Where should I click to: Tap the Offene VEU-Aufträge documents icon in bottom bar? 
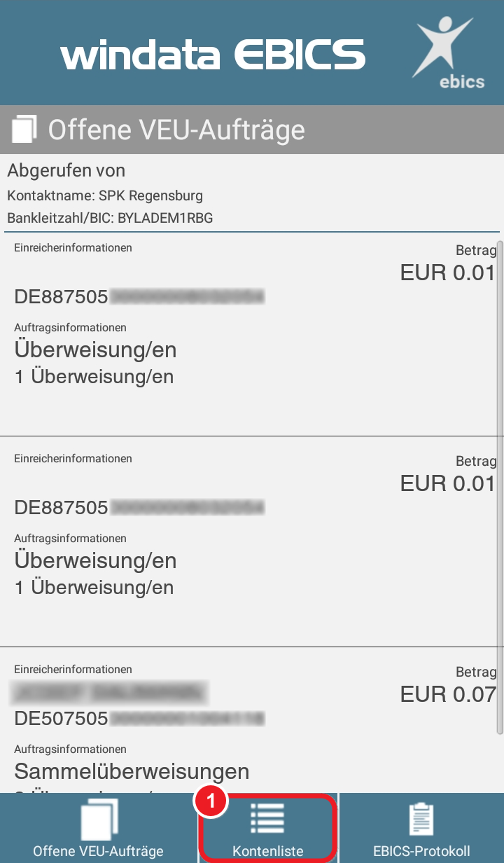[x=99, y=819]
